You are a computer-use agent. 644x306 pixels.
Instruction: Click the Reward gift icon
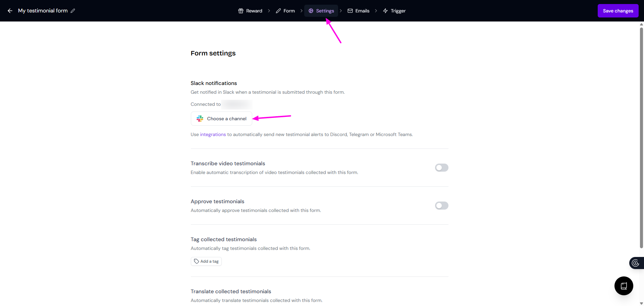click(x=241, y=11)
